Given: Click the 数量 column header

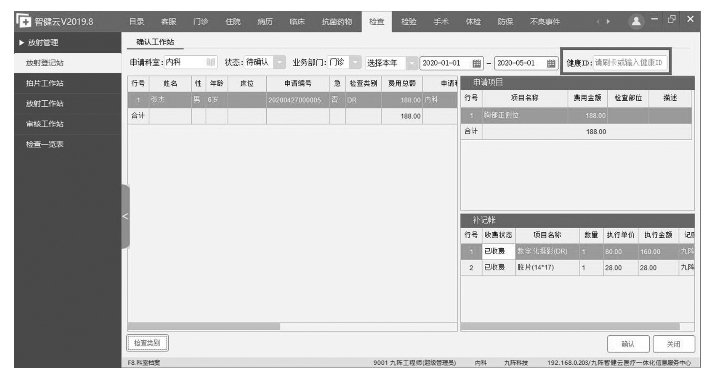Looking at the screenshot, I should [591, 235].
